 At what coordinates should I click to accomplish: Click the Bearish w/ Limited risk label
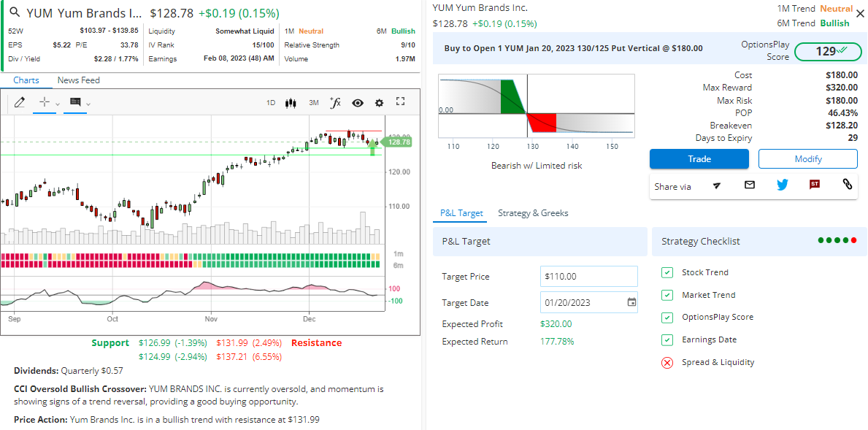tap(537, 166)
